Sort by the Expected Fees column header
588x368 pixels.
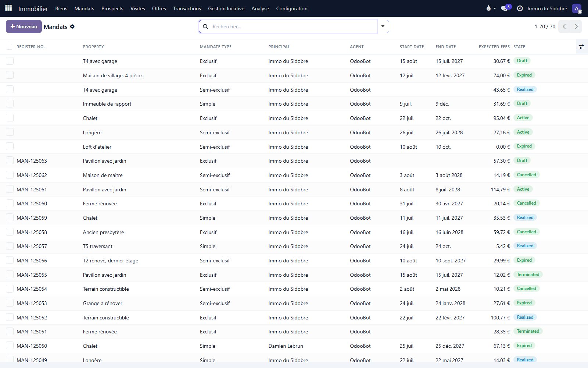(x=494, y=47)
